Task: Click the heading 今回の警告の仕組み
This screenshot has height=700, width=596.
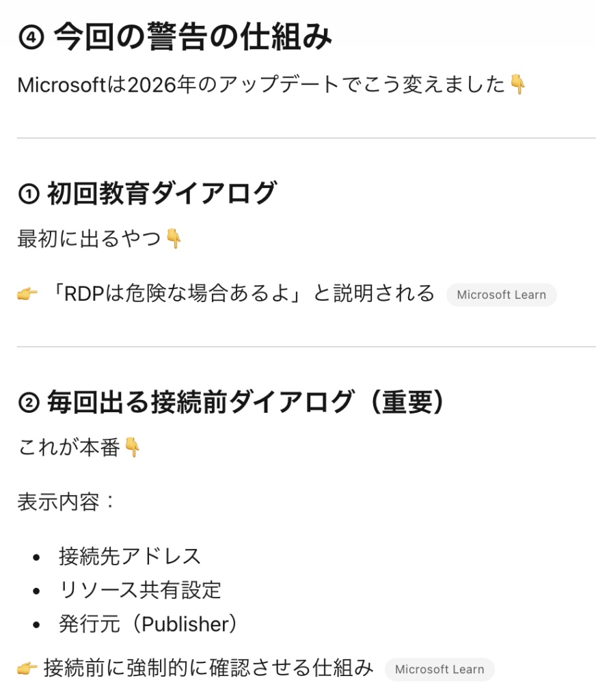Action: (x=192, y=37)
